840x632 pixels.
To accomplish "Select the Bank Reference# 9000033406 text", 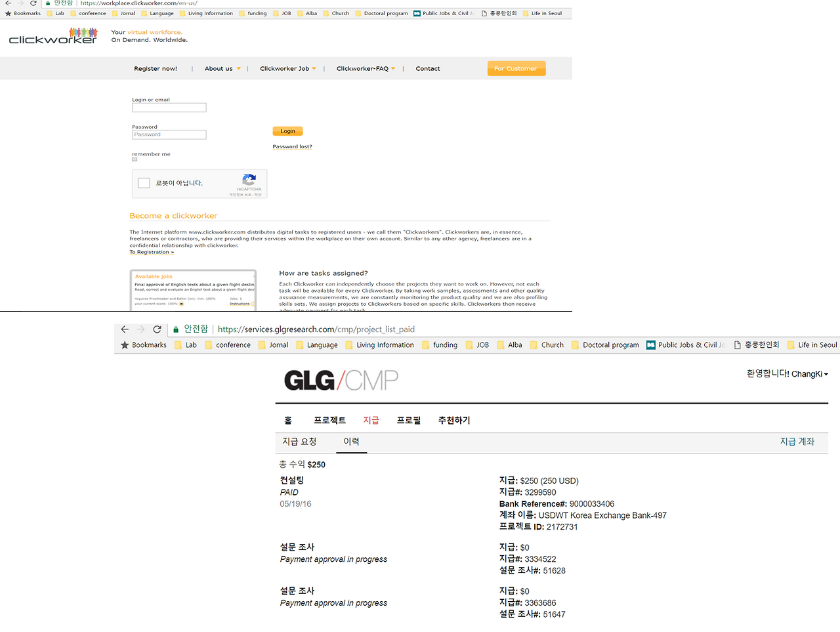I will tap(556, 504).
